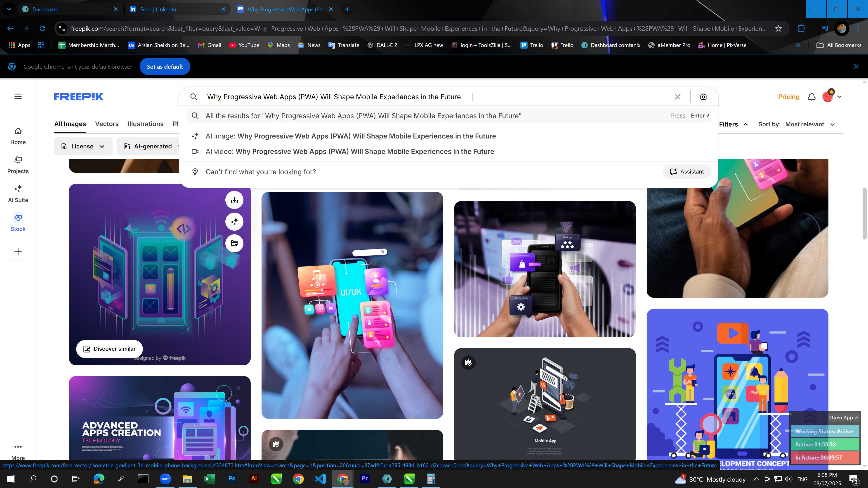Open Photoshop from the taskbar
868x488 pixels.
coord(232,479)
